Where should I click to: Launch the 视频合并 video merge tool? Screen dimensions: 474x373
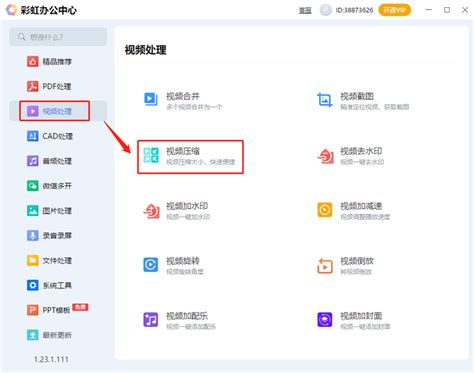183,101
